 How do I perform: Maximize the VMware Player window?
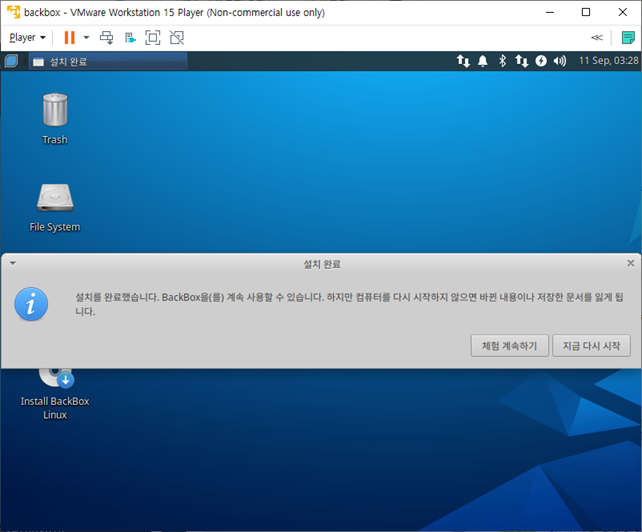coord(586,12)
